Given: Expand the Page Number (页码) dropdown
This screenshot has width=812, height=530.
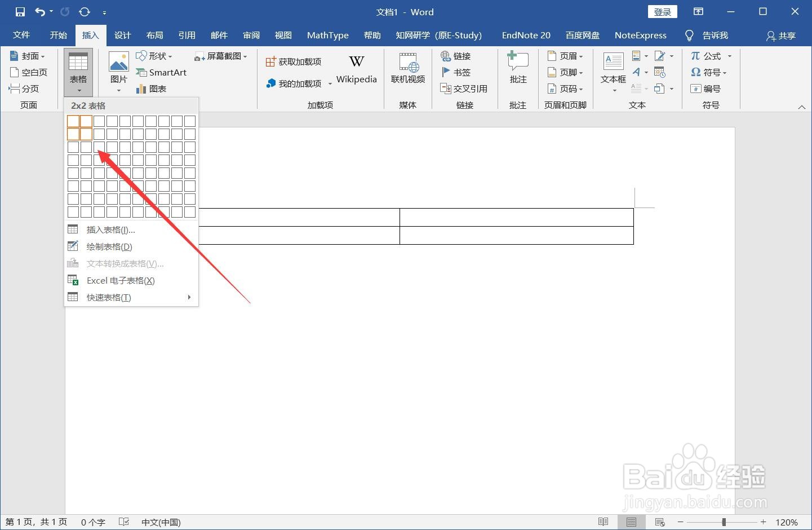Looking at the screenshot, I should (x=565, y=89).
